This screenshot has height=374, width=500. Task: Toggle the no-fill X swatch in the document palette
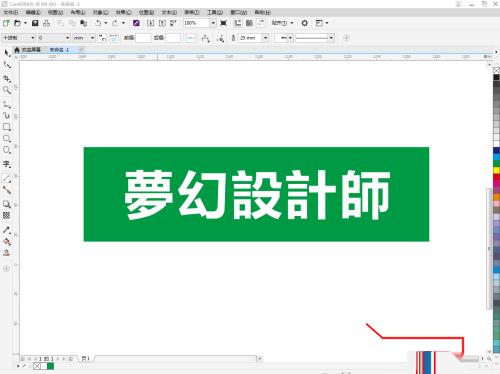click(x=37, y=366)
